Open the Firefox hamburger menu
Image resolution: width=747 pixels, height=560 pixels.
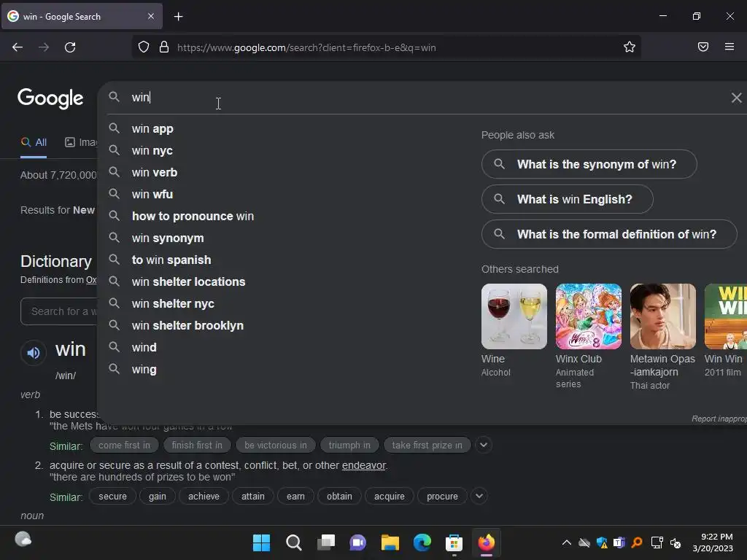click(x=729, y=47)
